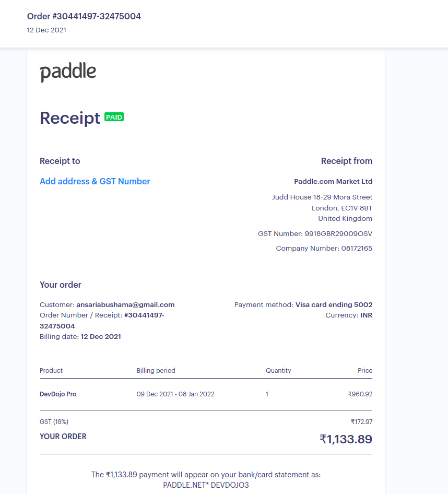Screen dimensions: 448x494
Task: Click Visa card ending 5002 text
Action: pyautogui.click(x=334, y=304)
